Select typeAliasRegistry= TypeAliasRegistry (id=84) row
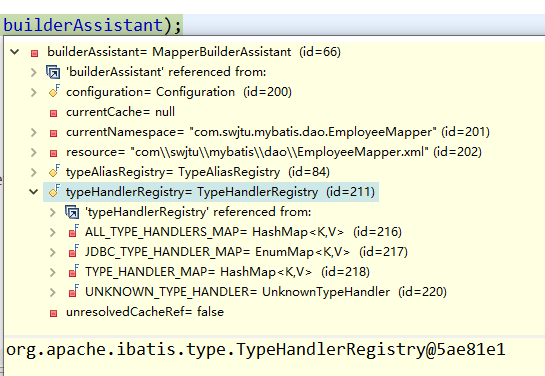 198,172
